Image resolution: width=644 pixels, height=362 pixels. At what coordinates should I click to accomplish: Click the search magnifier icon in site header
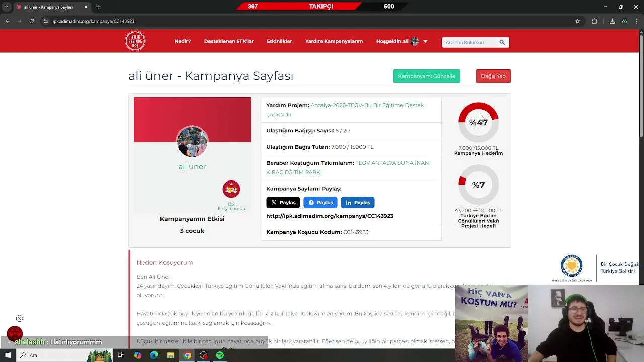(502, 42)
